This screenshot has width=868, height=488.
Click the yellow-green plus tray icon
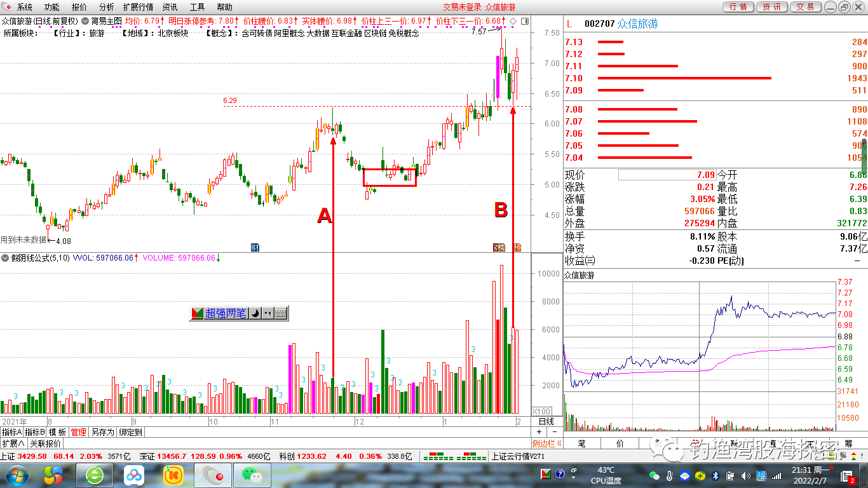(700, 475)
